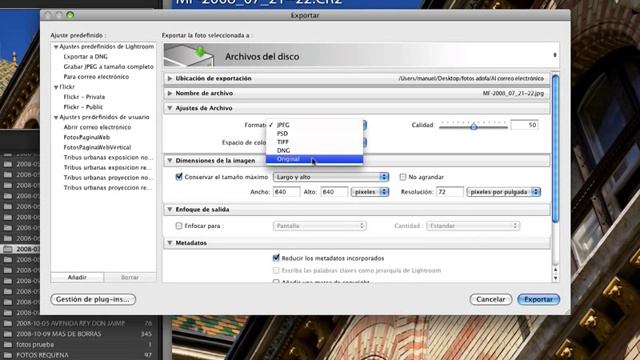Choose DNG in the format menu
This screenshot has height=360, width=640.
click(314, 151)
